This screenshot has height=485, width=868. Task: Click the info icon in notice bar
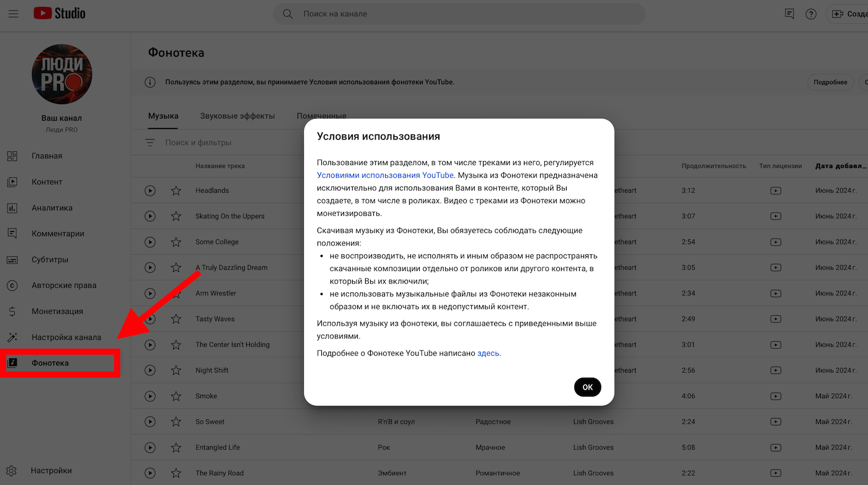point(150,82)
